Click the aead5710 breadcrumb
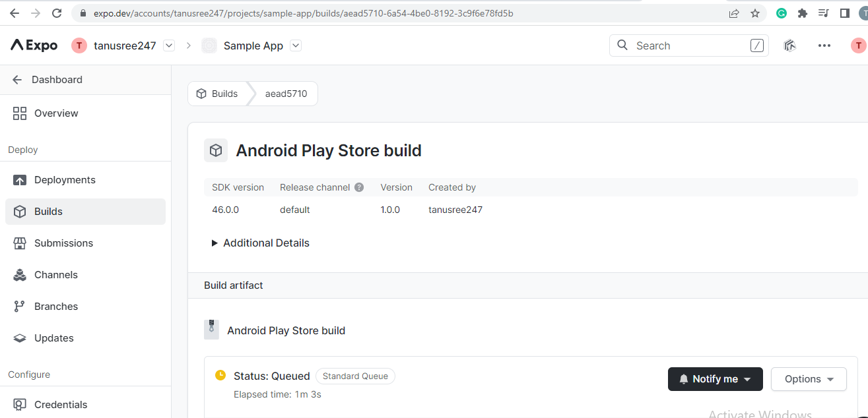 pos(286,94)
